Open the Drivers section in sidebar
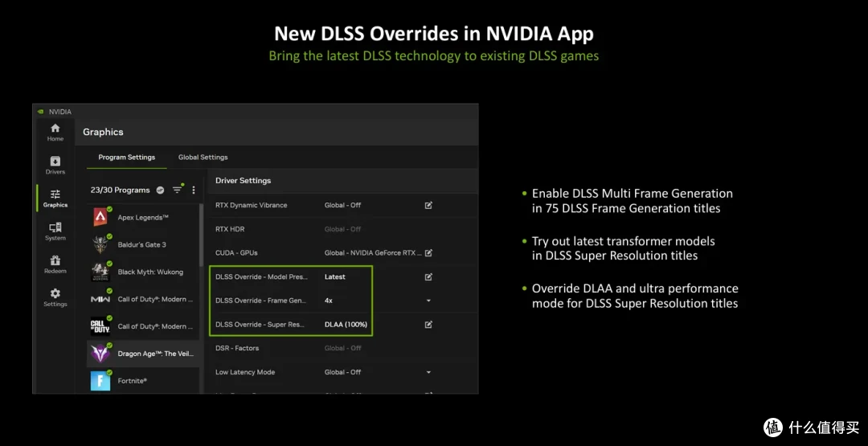The image size is (868, 446). point(55,166)
